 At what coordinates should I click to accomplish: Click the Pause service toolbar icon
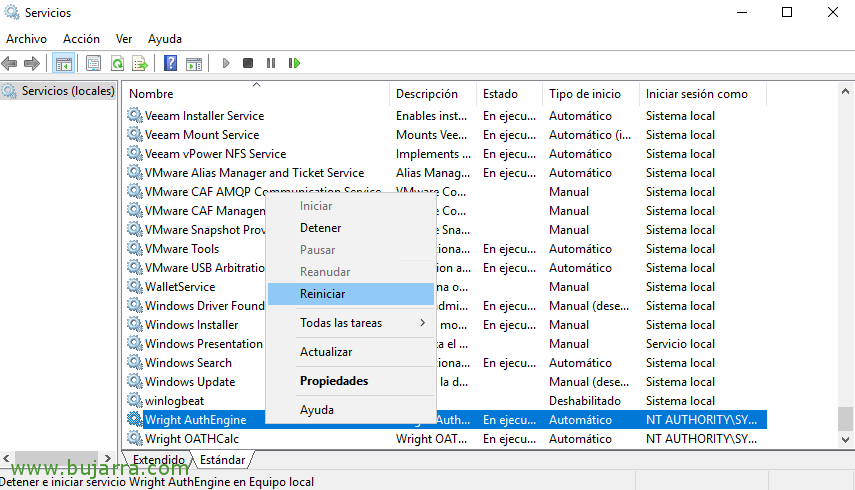tap(270, 63)
